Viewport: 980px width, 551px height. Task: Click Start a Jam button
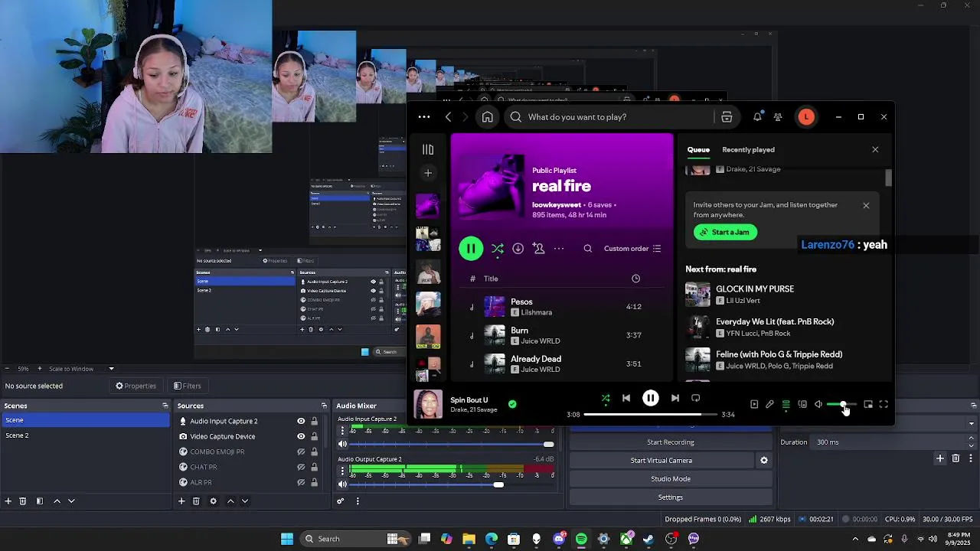[x=725, y=233]
